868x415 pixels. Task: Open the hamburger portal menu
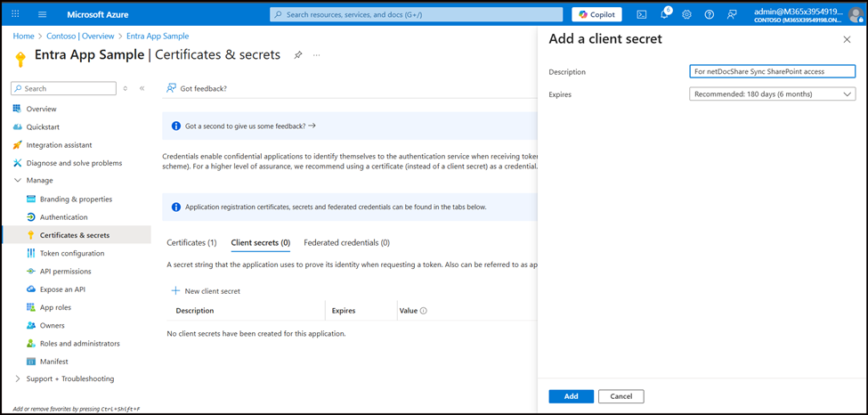(43, 14)
